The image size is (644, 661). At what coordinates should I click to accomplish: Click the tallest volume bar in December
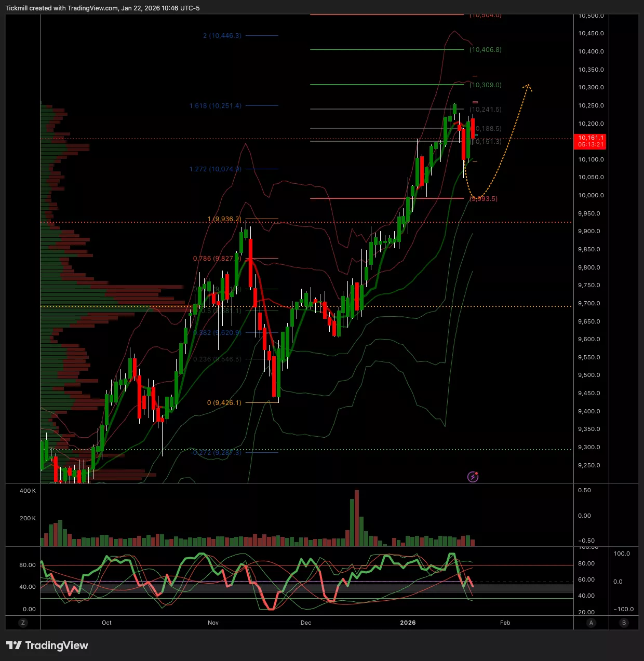pos(356,518)
